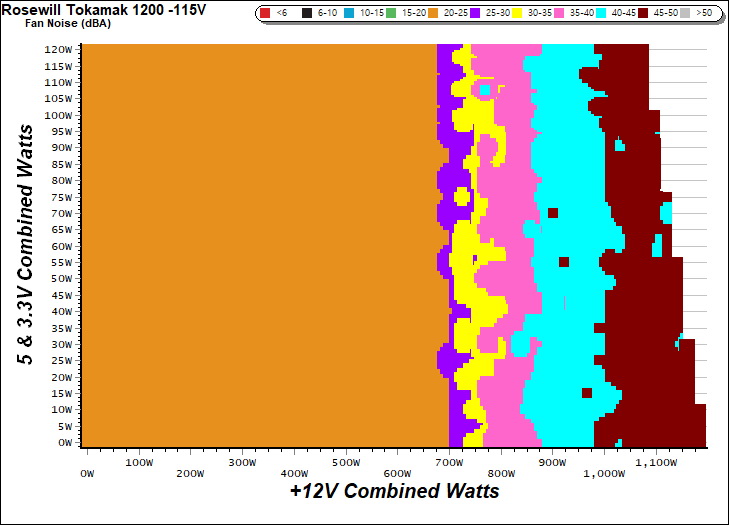The image size is (729, 525).
Task: Click the +12V Combined Watts axis title
Action: (394, 492)
